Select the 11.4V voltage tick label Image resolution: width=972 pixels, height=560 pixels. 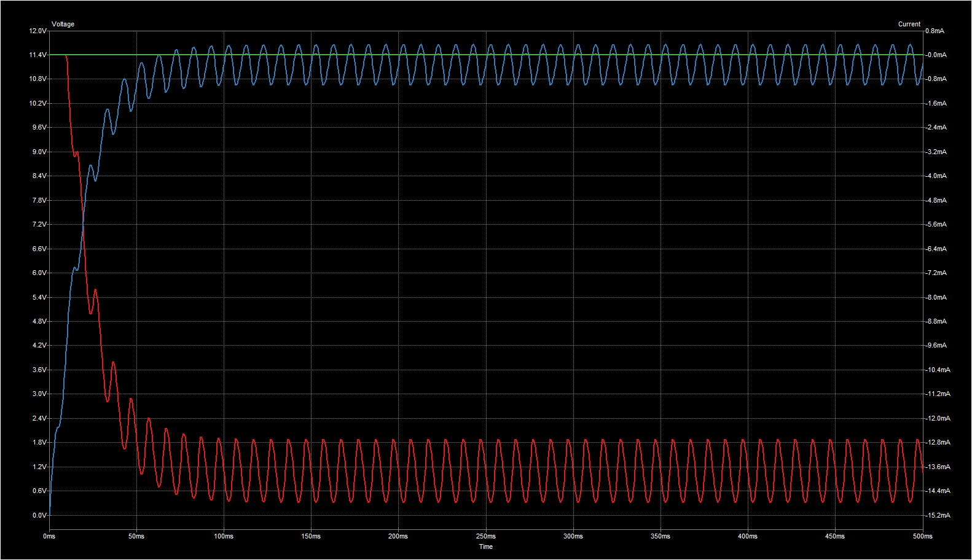pos(39,55)
